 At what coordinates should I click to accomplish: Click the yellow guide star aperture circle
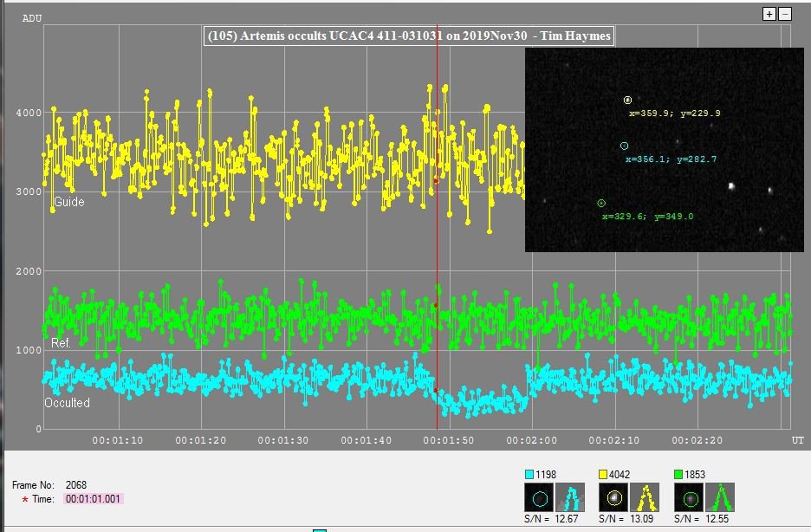(x=627, y=101)
